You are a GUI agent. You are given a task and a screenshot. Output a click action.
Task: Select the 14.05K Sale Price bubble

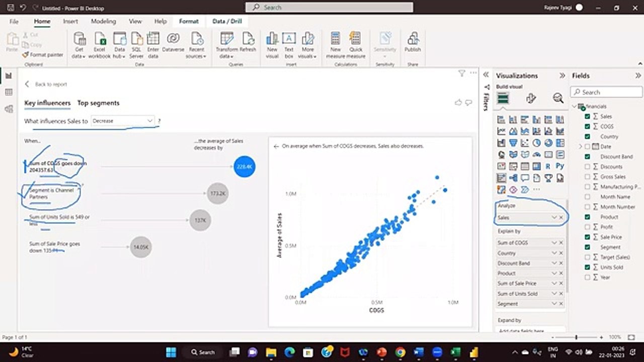point(140,247)
